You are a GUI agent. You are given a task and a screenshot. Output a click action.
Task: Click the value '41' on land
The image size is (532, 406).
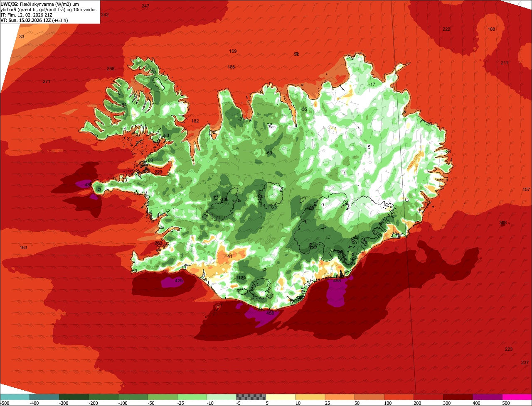point(230,256)
